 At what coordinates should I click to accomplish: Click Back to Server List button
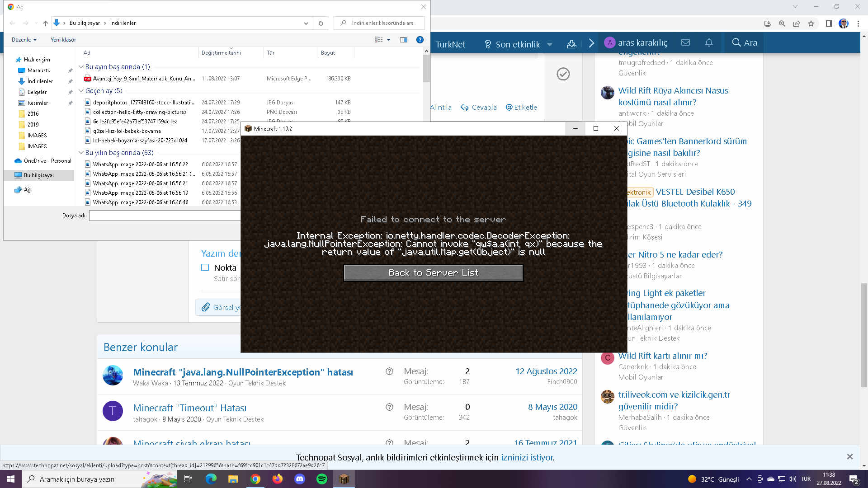click(x=433, y=273)
